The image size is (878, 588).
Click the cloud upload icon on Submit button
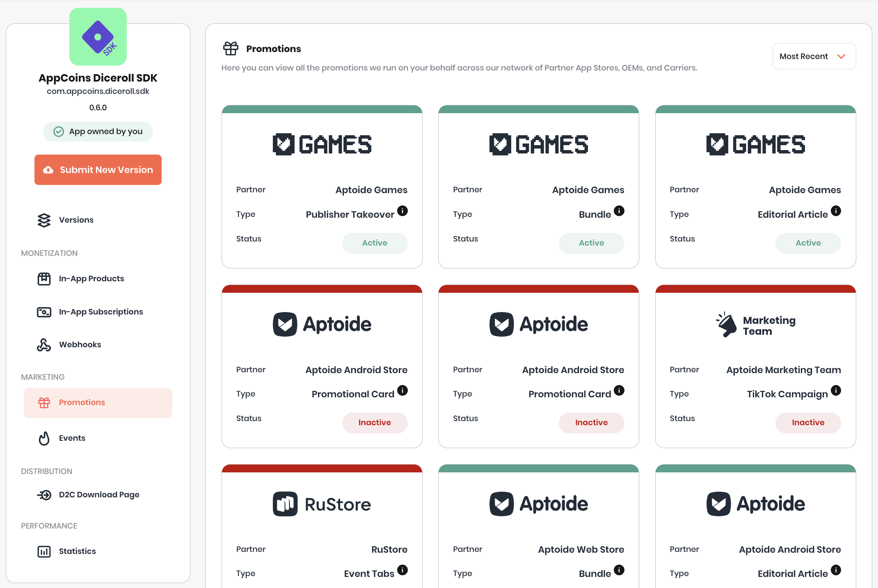point(48,170)
